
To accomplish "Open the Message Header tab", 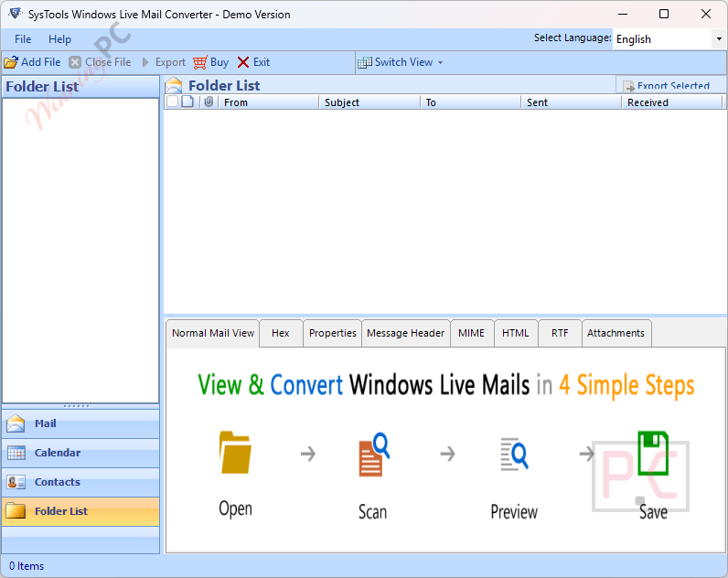I will click(406, 333).
